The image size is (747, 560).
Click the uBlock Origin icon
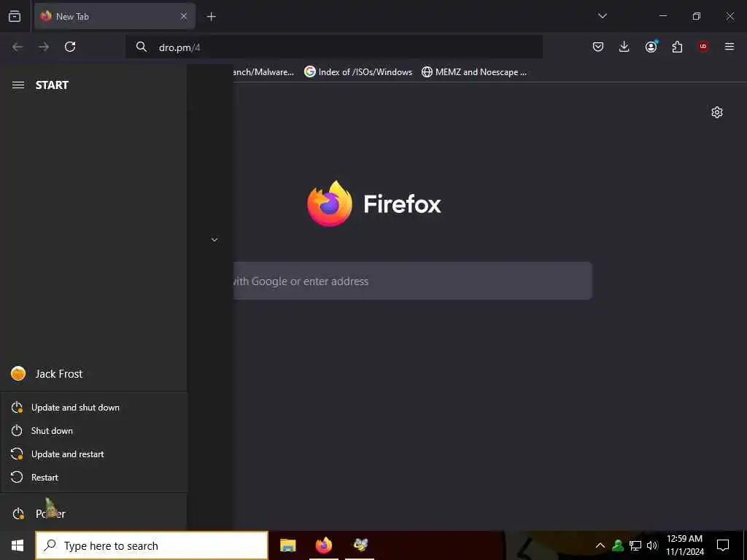[x=703, y=47]
